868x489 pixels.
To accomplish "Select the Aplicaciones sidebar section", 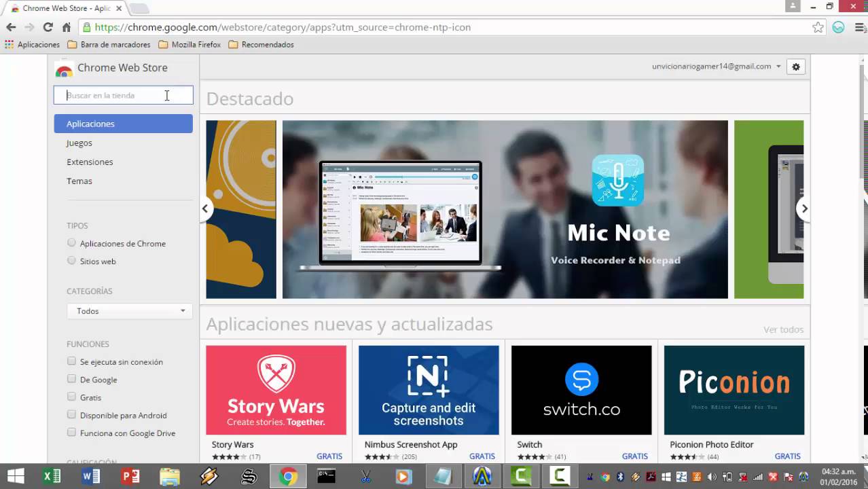I will (123, 124).
